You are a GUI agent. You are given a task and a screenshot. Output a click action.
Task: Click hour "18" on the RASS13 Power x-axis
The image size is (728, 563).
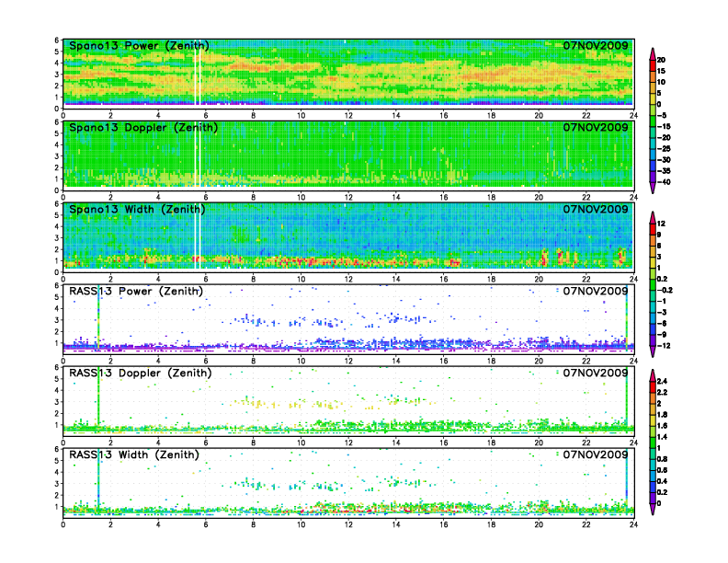click(491, 361)
